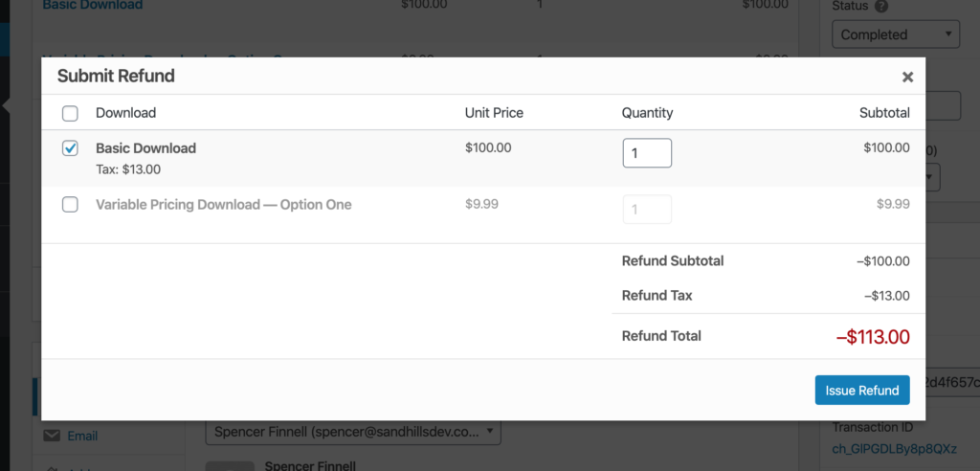Click Basic Download link behind the dialog
The image size is (980, 471).
[x=93, y=6]
